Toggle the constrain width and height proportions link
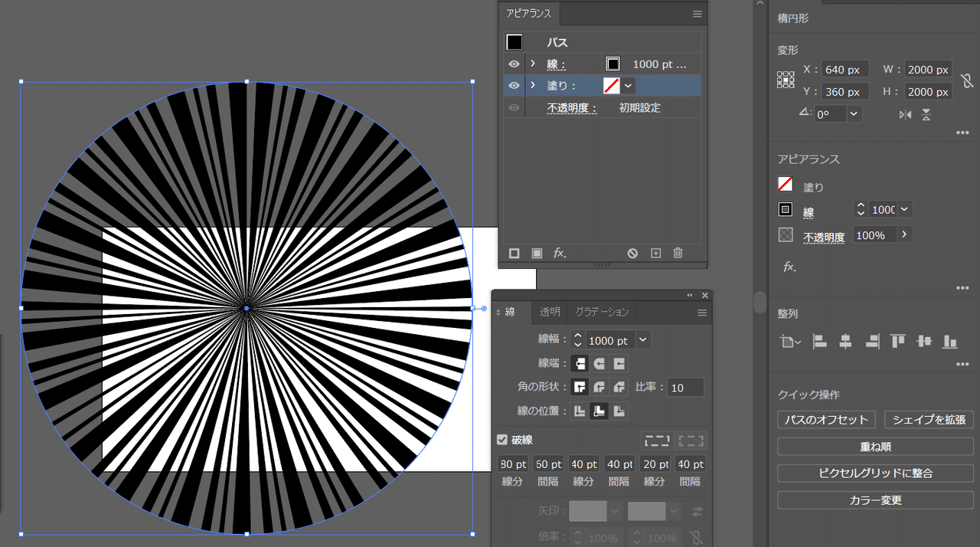Screen dimensions: 980x547 [967, 80]
